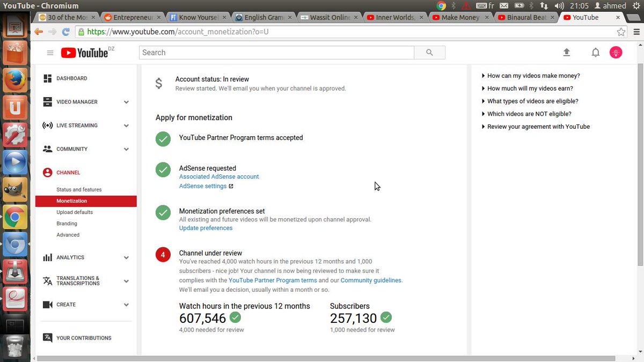Screen dimensions: 644x362
Task: Click the upload video arrow icon
Action: [x=566, y=53]
